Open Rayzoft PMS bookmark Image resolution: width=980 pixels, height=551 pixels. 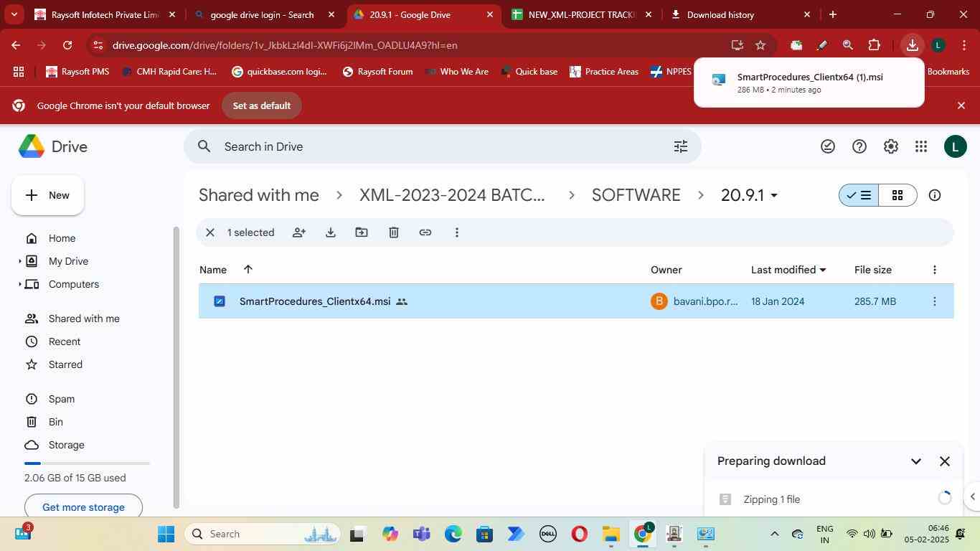[77, 72]
